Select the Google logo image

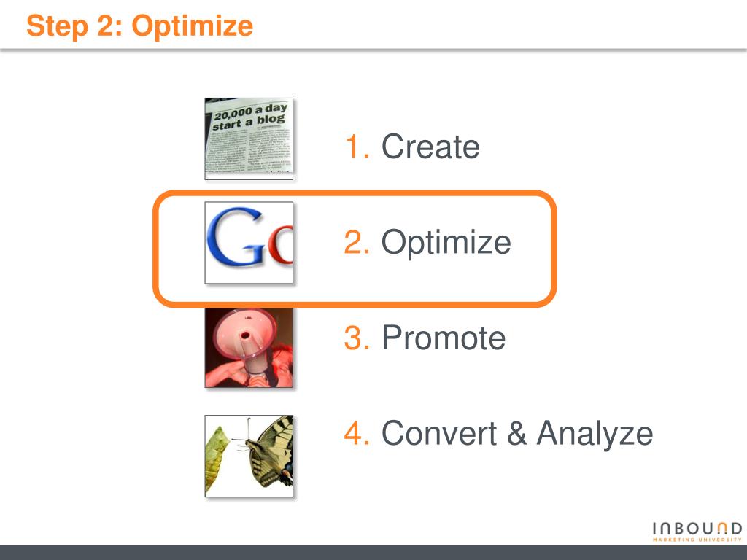click(x=249, y=243)
